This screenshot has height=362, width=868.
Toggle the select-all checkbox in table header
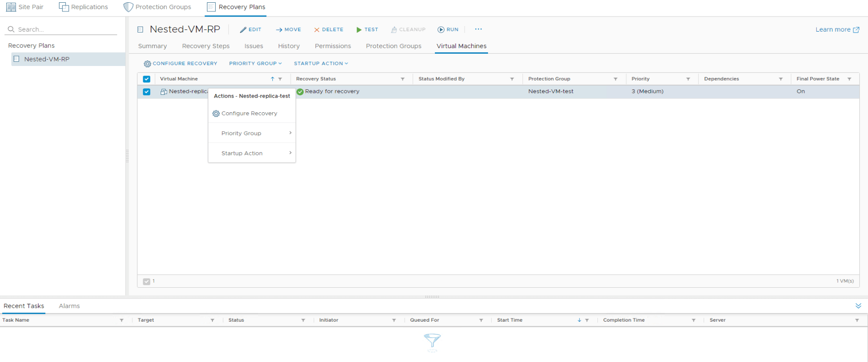coord(146,79)
